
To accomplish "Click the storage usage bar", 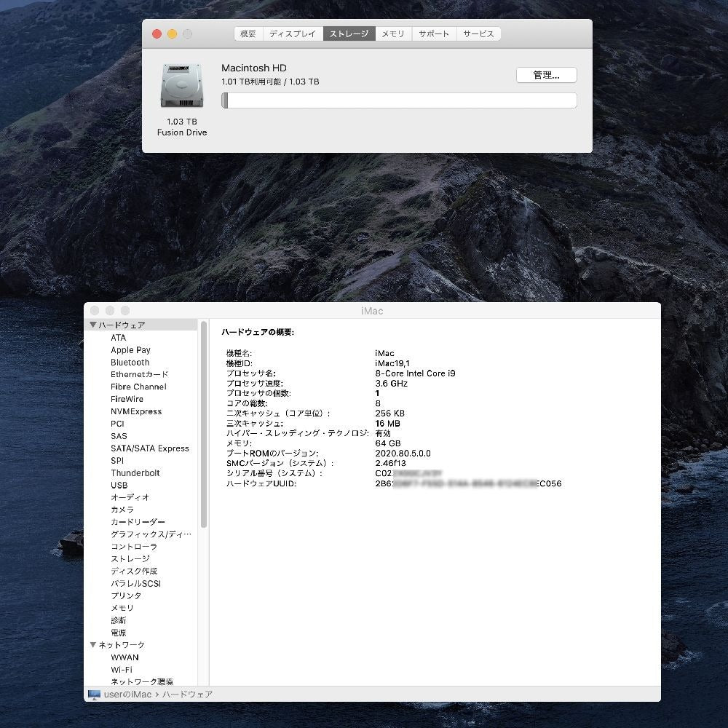I will pos(399,100).
